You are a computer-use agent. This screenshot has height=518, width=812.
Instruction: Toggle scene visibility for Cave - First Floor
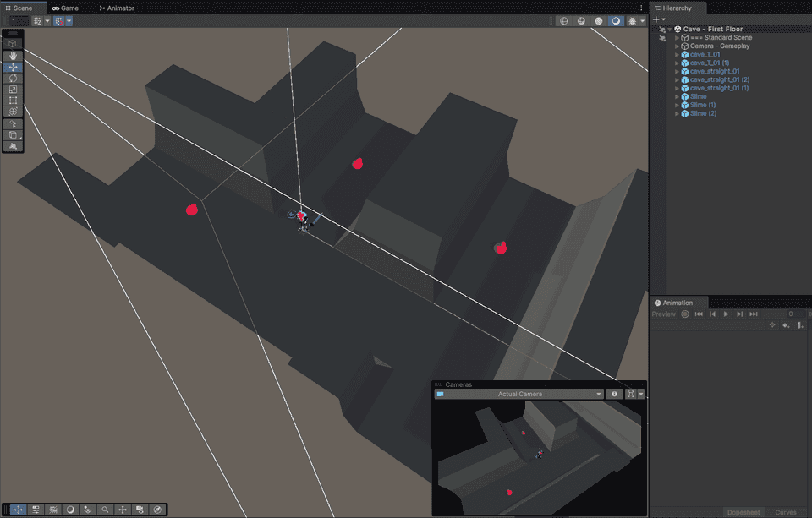tap(662, 29)
